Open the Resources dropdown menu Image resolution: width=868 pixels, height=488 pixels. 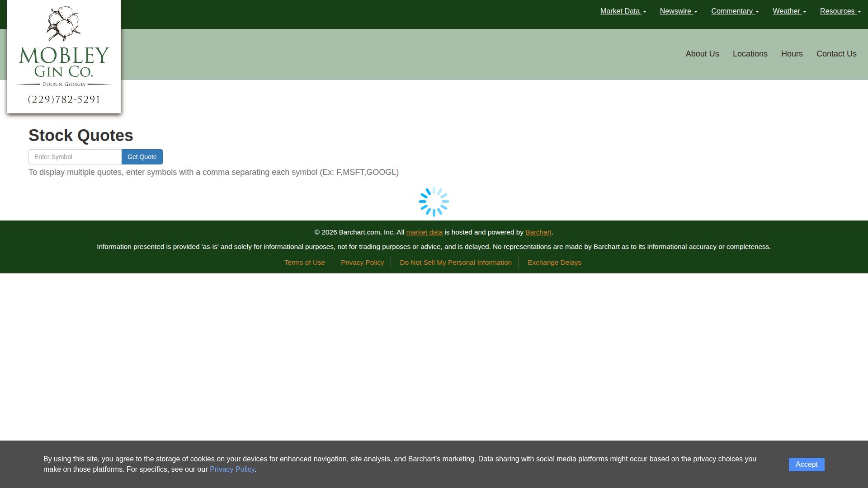tap(840, 11)
